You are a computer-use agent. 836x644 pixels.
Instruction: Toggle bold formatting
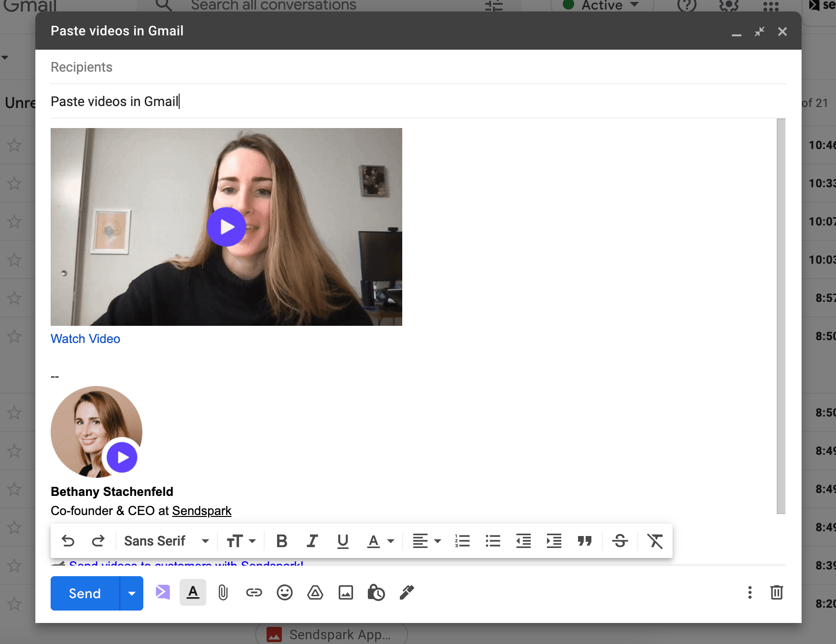(282, 541)
